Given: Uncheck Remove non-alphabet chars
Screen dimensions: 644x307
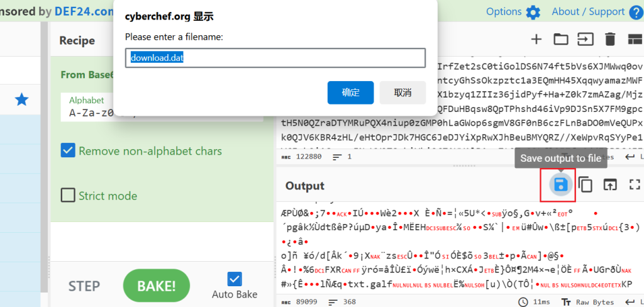Looking at the screenshot, I should (68, 151).
